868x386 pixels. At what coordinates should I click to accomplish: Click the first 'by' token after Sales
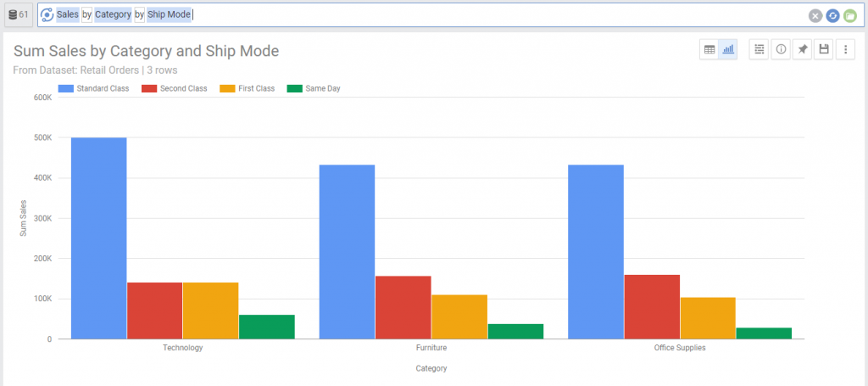pyautogui.click(x=87, y=15)
